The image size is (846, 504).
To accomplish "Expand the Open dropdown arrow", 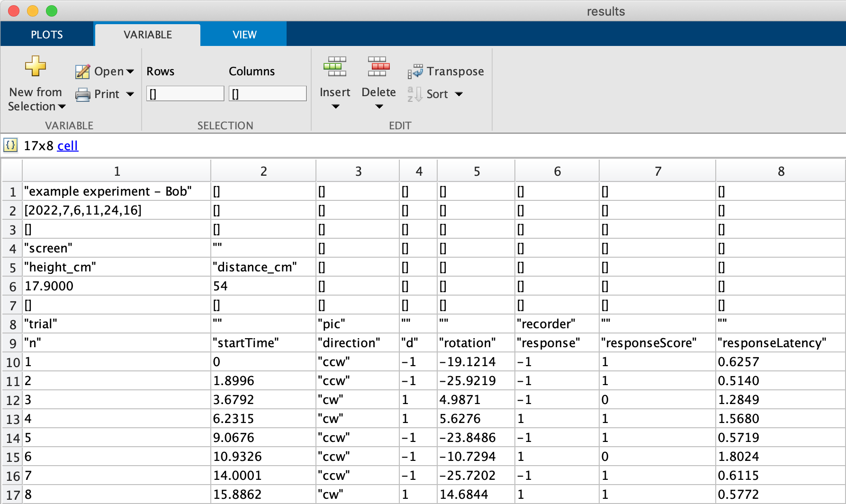I will (130, 72).
